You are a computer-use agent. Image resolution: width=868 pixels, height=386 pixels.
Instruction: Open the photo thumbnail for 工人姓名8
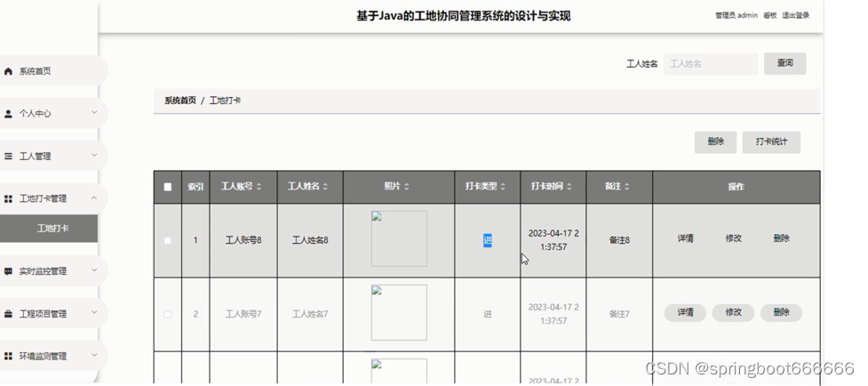click(399, 238)
